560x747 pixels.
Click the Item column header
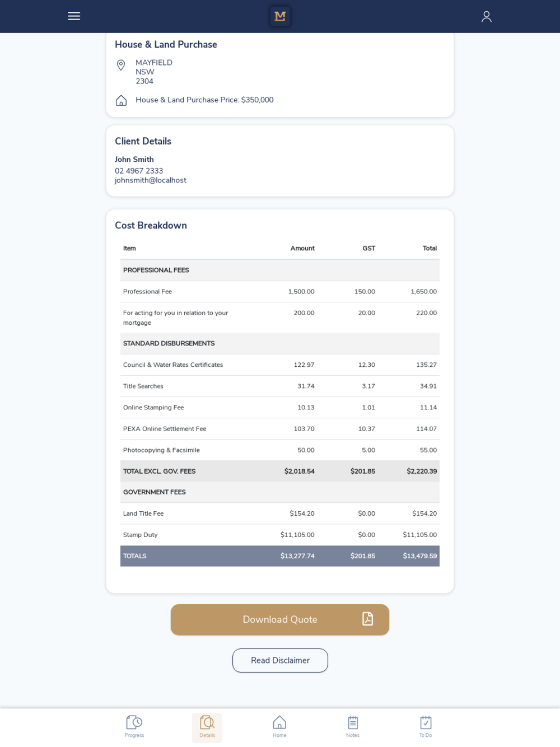(129, 248)
